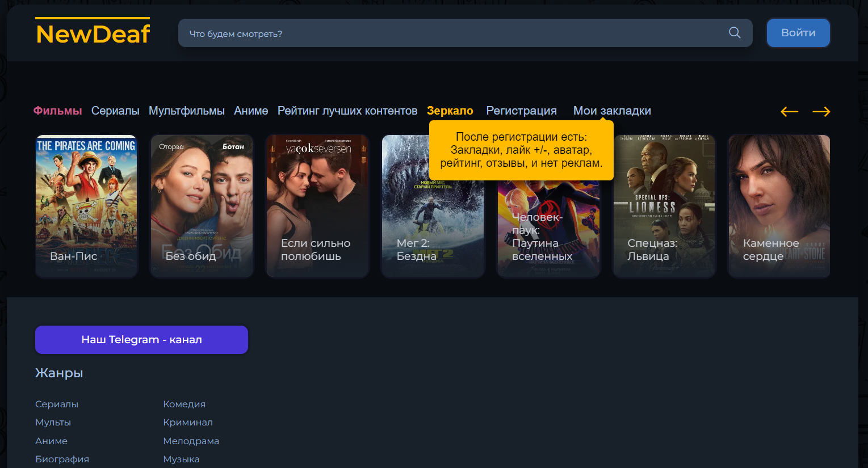The image size is (868, 468).
Task: Focus the "Что будем смотреть?" search field
Action: 465,33
